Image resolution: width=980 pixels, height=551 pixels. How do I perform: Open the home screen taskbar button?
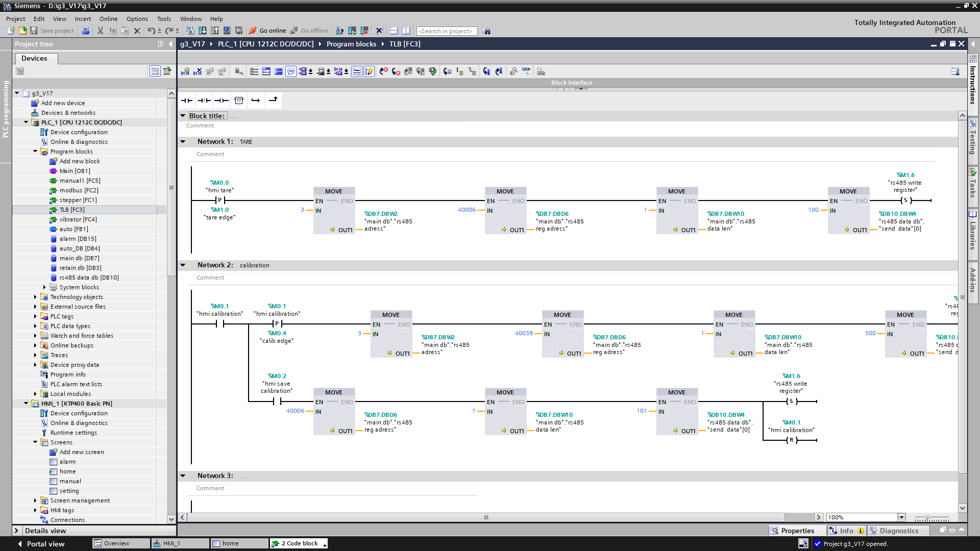click(x=239, y=544)
